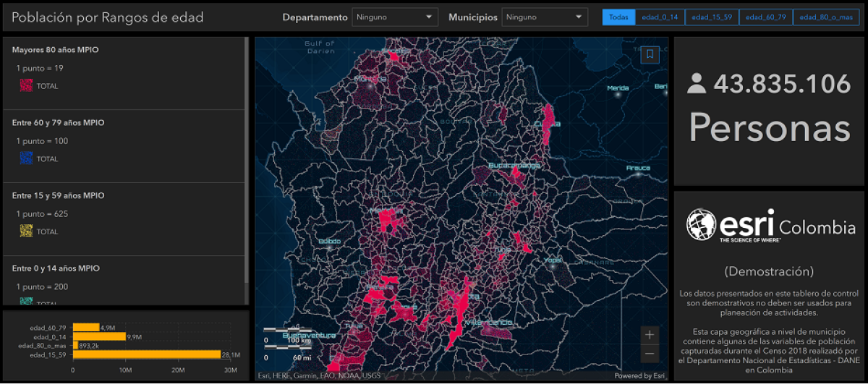Select the edad_15_59 bar in chart
The width and height of the screenshot is (868, 387).
pyautogui.click(x=146, y=354)
